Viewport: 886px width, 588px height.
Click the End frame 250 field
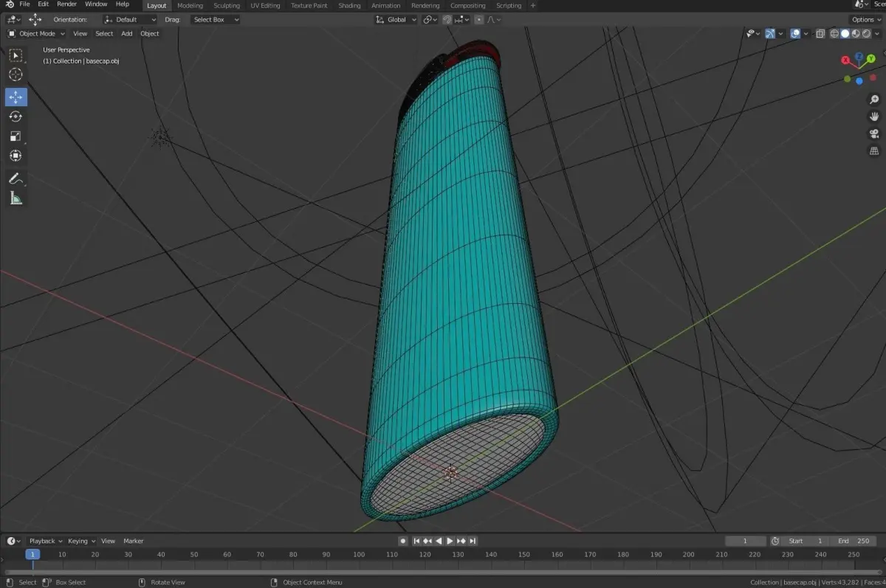(x=853, y=541)
